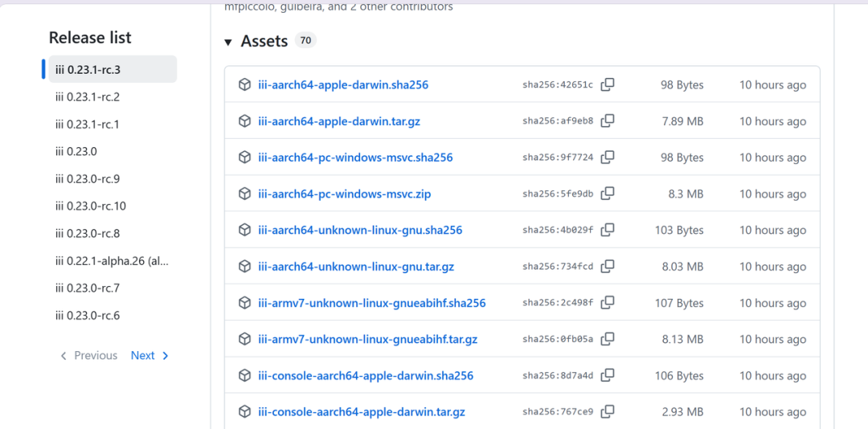
Task: Download iii-aarch64-apple-darwin.tar.gz
Action: tap(339, 121)
